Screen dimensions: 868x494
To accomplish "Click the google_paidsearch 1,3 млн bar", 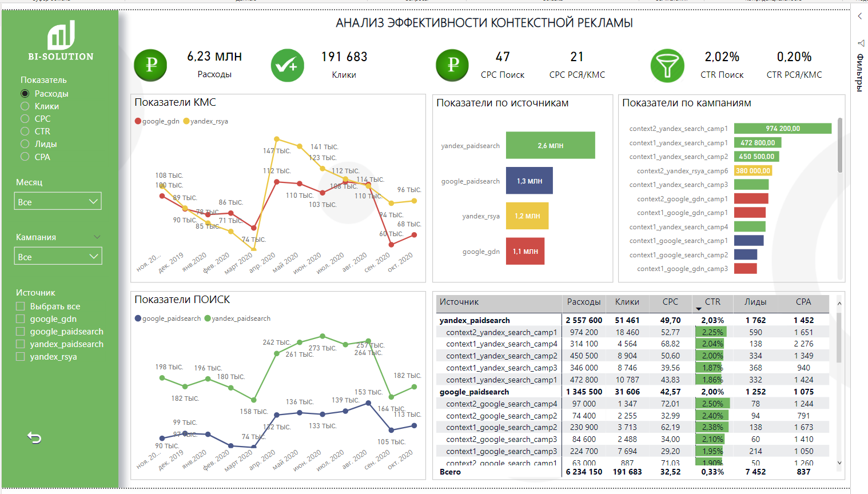I will (x=529, y=181).
